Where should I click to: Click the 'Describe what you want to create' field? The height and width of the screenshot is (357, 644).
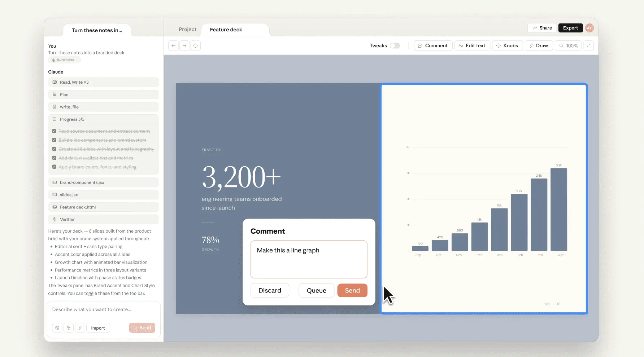(104, 309)
